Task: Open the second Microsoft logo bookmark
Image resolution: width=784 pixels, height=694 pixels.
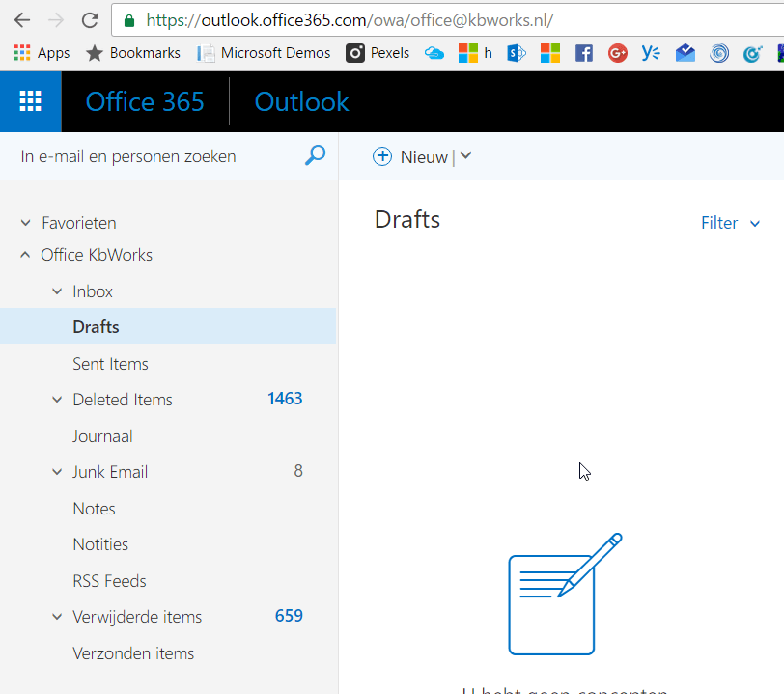Action: (550, 52)
